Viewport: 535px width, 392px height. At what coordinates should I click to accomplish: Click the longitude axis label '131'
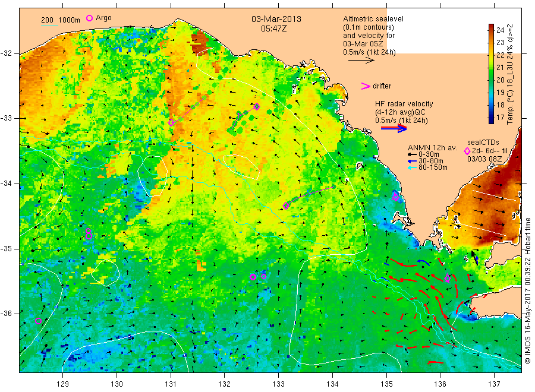[171, 384]
